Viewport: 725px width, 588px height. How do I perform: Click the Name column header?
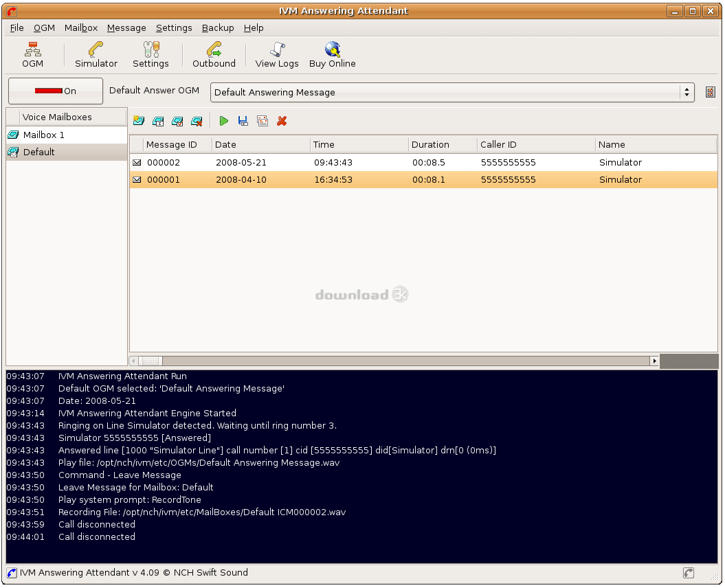tap(656, 145)
